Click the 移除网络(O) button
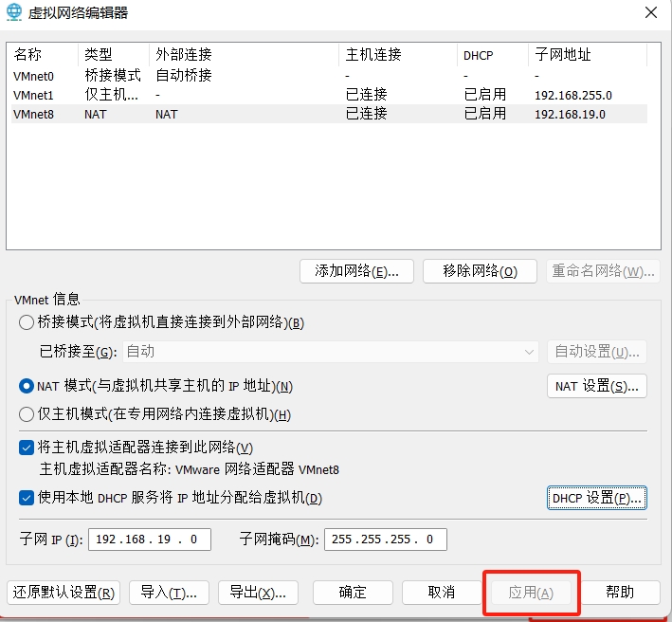Viewport: 672px width, 622px height. (480, 271)
